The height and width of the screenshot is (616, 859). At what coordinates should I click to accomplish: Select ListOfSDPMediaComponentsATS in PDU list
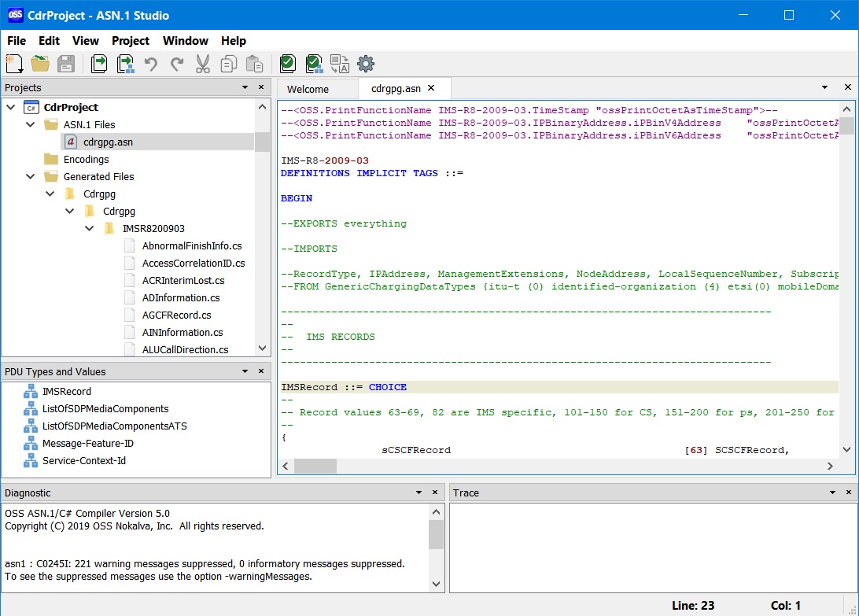pos(115,426)
